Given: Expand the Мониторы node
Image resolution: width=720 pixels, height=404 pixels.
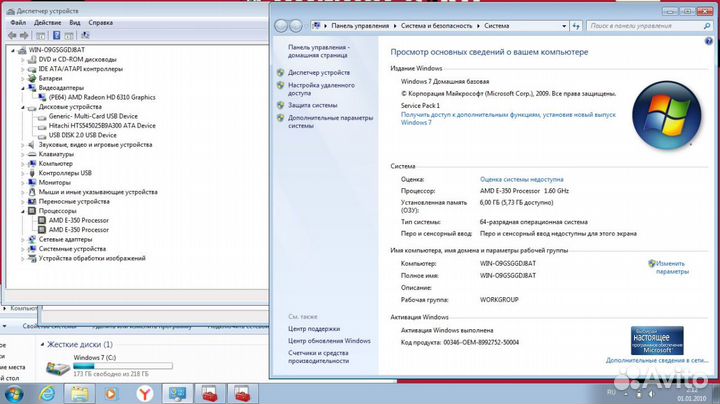Looking at the screenshot, I should [x=22, y=183].
